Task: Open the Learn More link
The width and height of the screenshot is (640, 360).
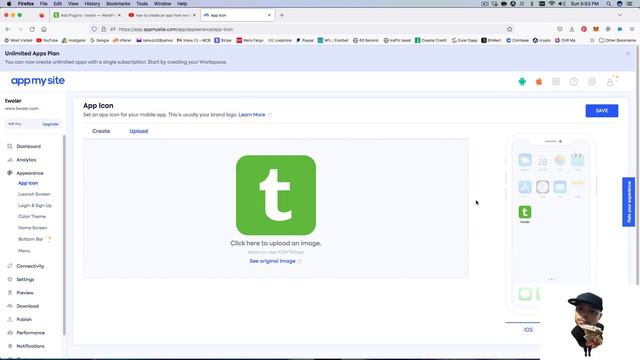Action: coord(252,115)
